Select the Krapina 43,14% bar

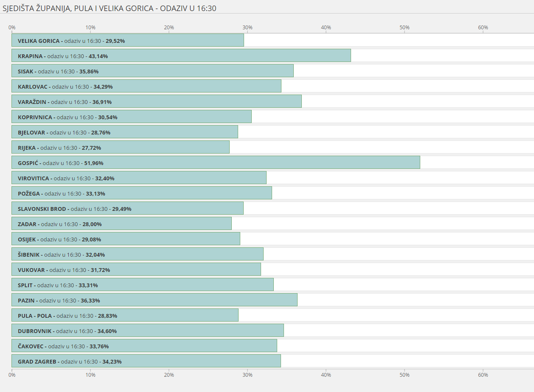[181, 56]
